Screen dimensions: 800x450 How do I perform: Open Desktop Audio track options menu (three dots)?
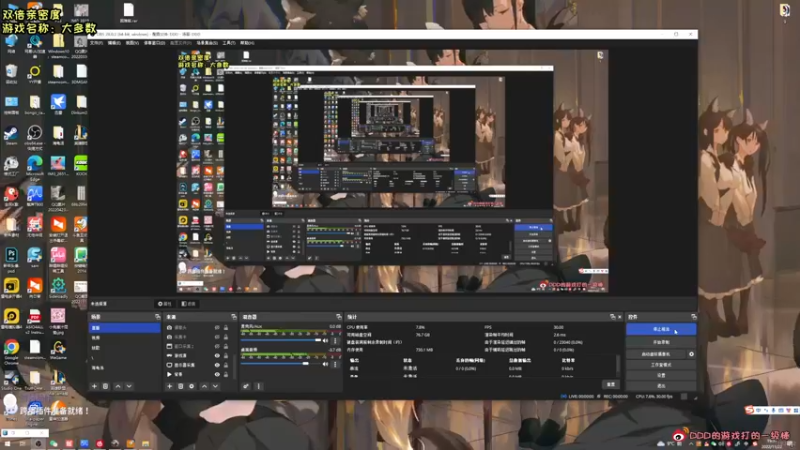coord(335,364)
